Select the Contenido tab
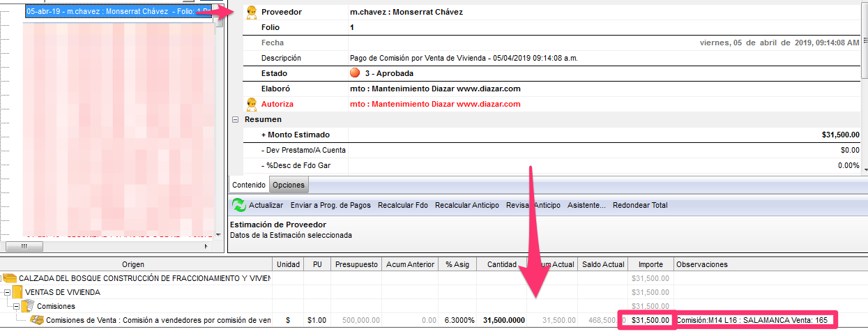 [249, 185]
